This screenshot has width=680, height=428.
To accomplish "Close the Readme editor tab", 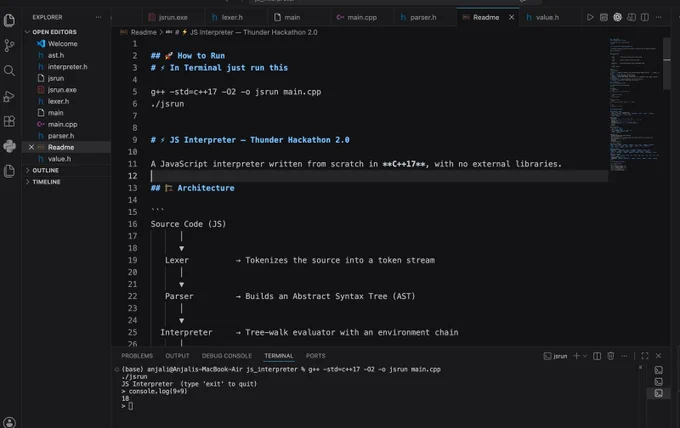I will tap(512, 17).
